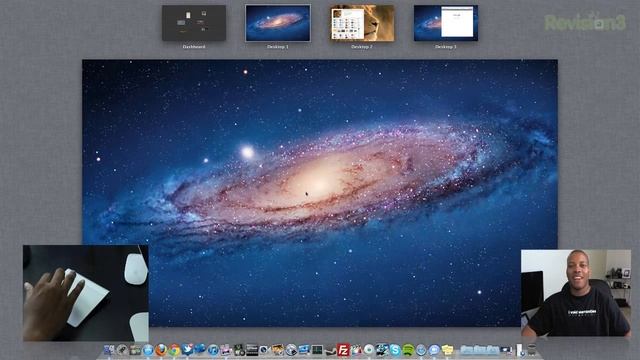Screen dimensions: 640x360
Task: Open Finder from the Dock
Action: pos(109,350)
